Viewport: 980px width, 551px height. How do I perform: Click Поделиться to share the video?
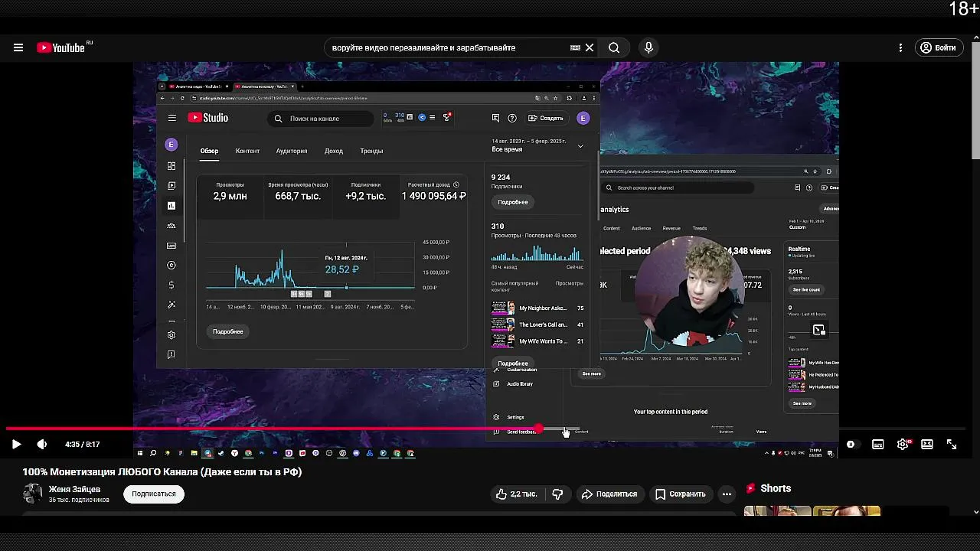tap(609, 494)
